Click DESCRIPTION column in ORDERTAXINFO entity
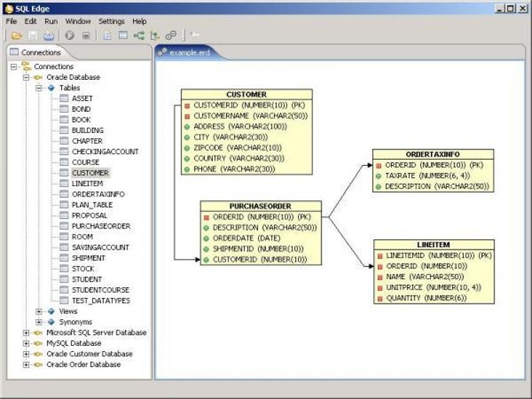 tap(437, 186)
